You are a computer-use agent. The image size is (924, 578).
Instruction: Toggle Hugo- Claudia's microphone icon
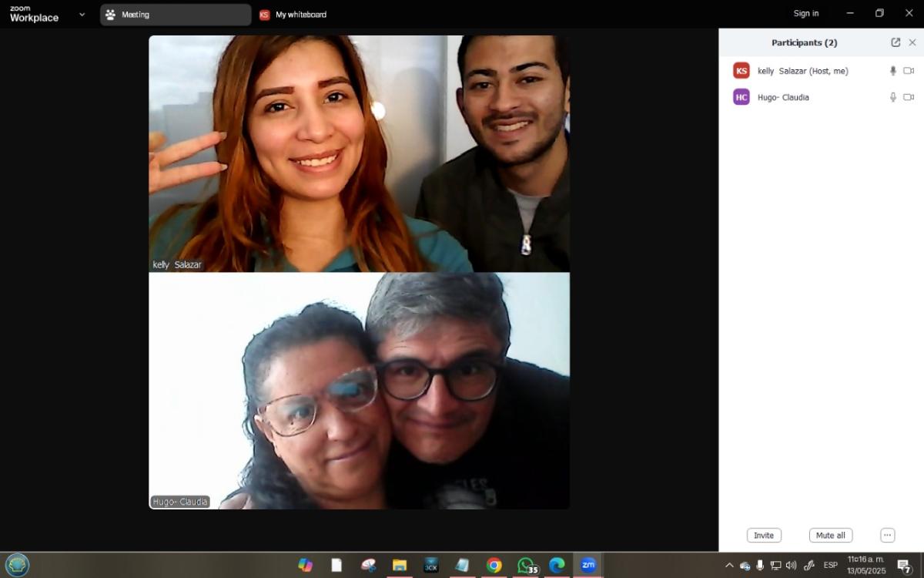click(893, 97)
